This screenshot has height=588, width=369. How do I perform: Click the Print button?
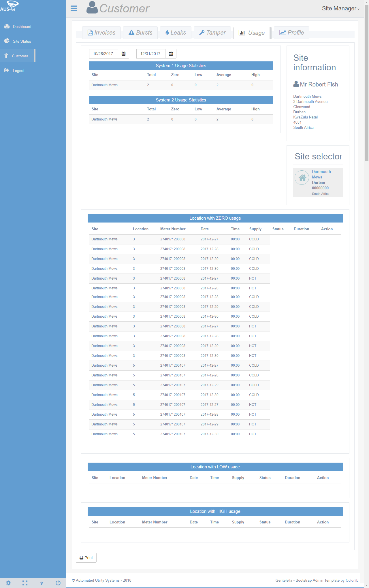(86, 558)
